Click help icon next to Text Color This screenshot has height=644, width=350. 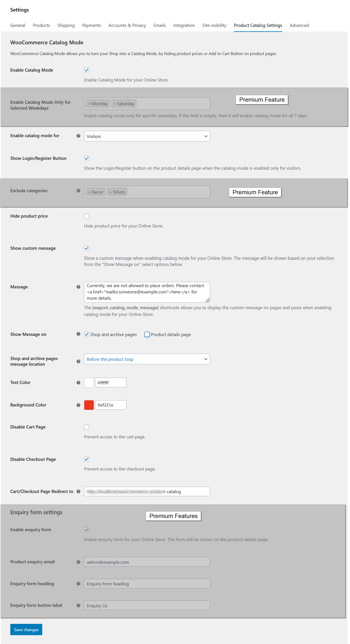pyautogui.click(x=79, y=382)
